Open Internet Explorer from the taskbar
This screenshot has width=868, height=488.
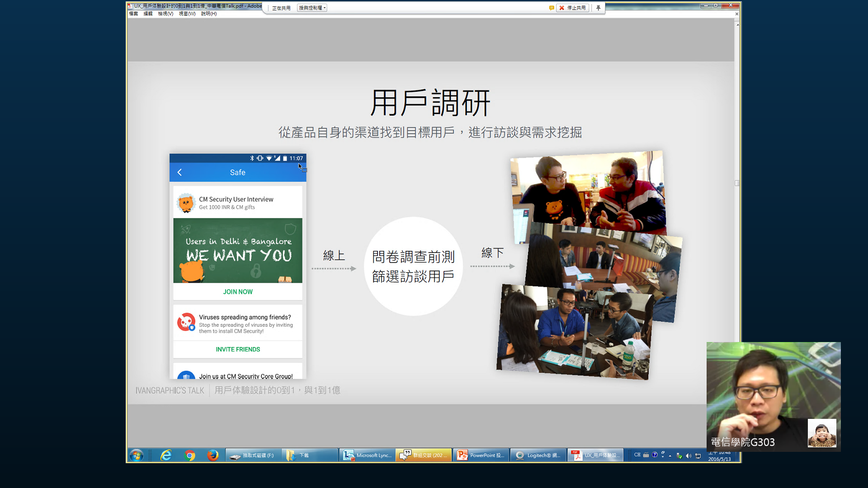coord(166,455)
